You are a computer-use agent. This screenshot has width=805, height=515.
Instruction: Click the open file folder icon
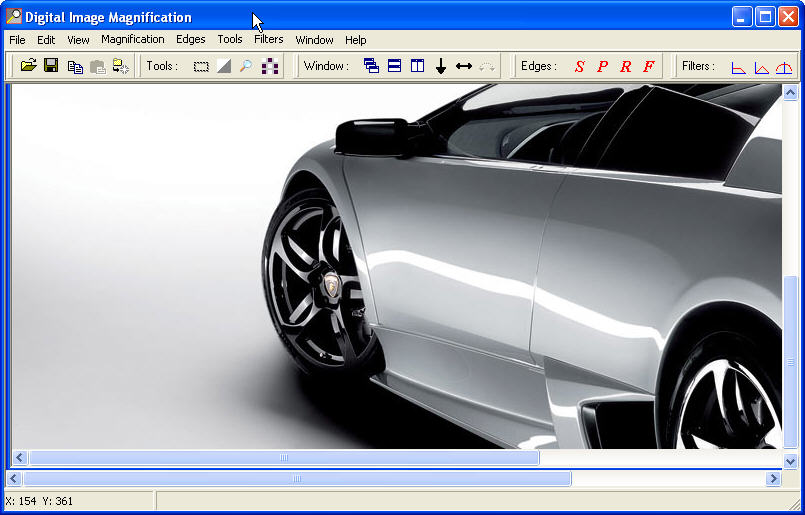pos(28,66)
